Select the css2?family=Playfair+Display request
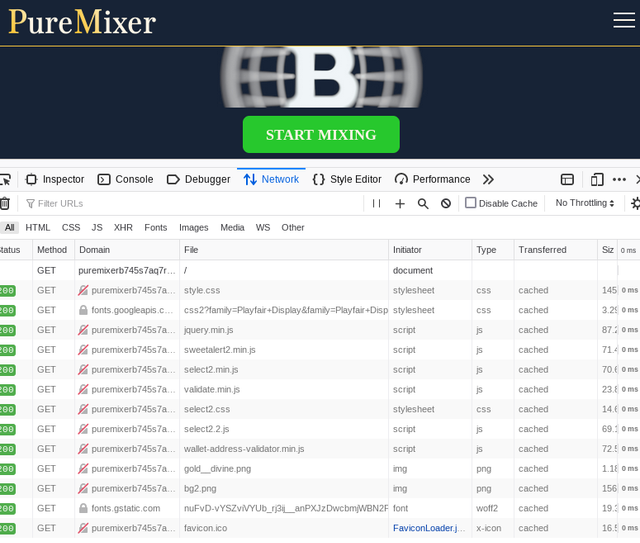This screenshot has height=543, width=640. click(320, 310)
